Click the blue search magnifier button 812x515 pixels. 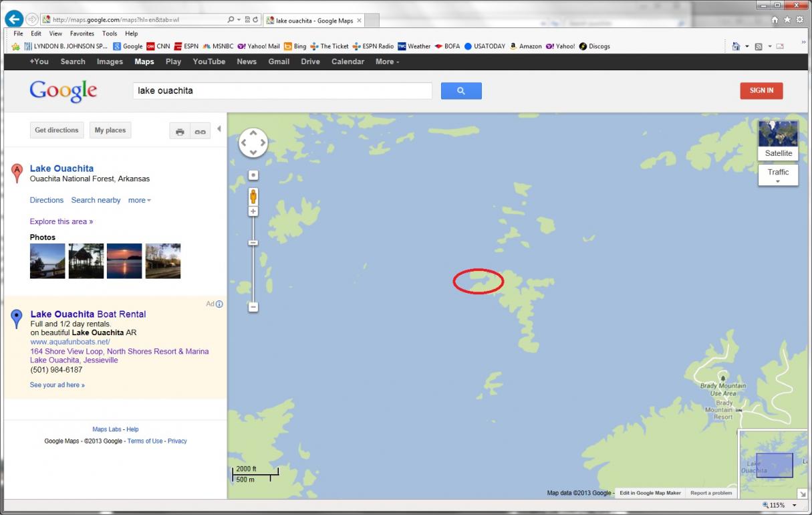click(461, 91)
